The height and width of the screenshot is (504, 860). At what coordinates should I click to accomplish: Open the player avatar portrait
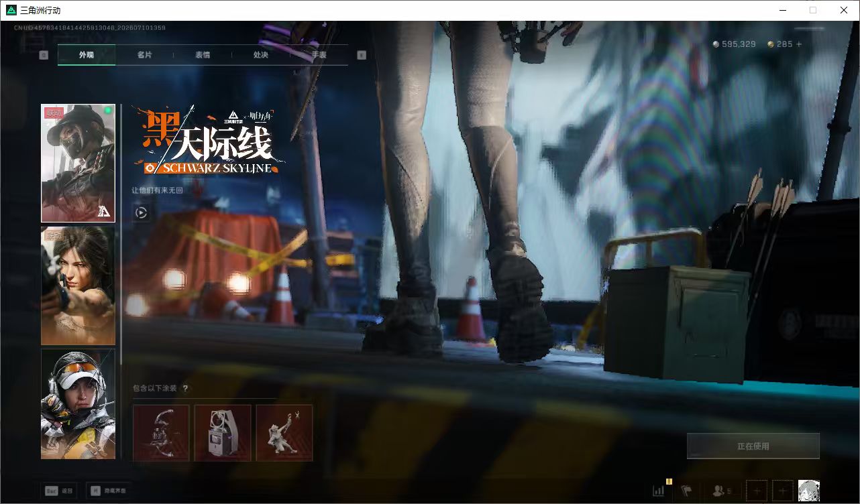pos(809,491)
